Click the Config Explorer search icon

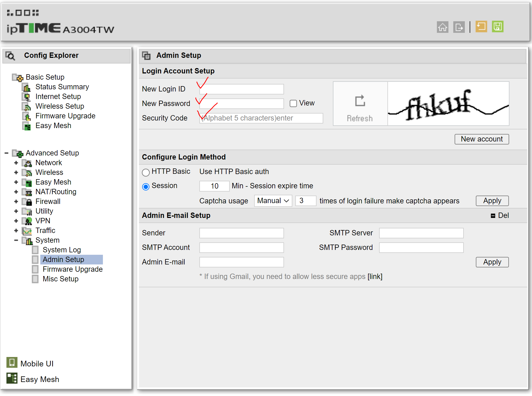coord(10,56)
